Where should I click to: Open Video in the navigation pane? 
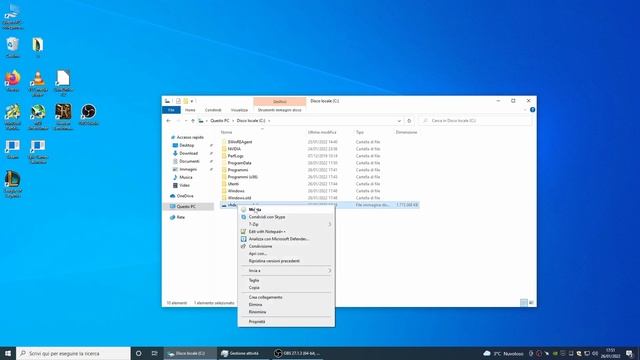click(184, 185)
